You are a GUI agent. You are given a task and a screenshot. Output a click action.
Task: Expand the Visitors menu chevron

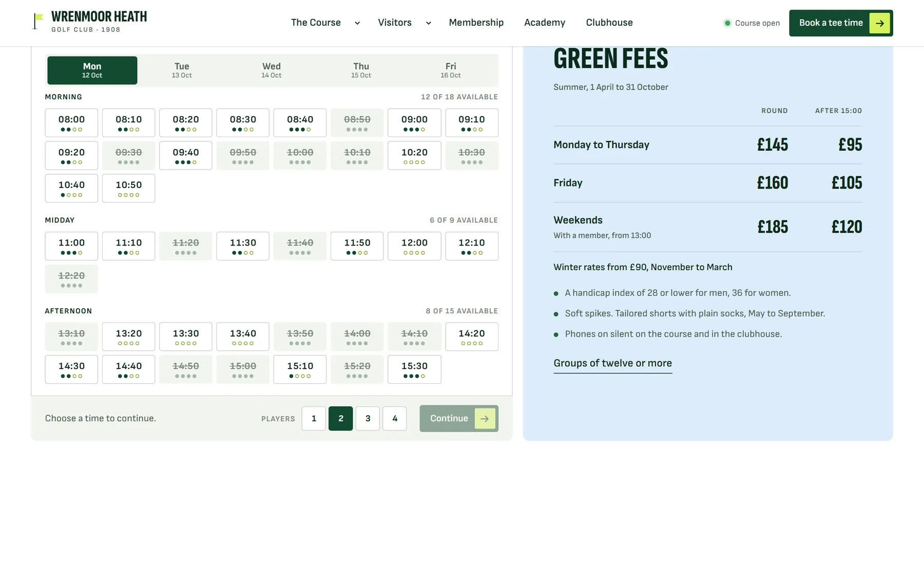(428, 23)
